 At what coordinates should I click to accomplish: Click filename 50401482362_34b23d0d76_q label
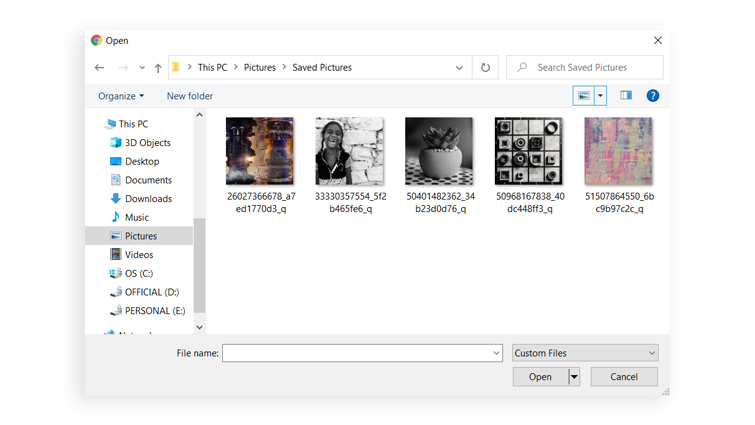click(x=441, y=203)
